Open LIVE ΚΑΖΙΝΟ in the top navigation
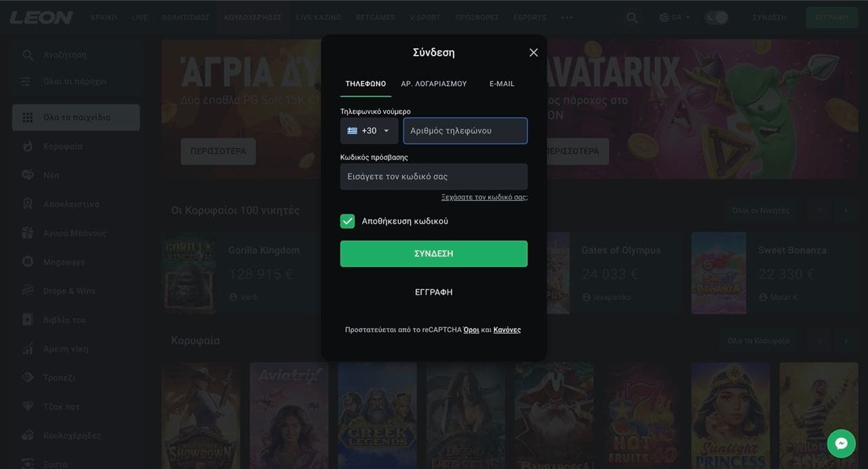Screen dimensions: 868x469 319,18
